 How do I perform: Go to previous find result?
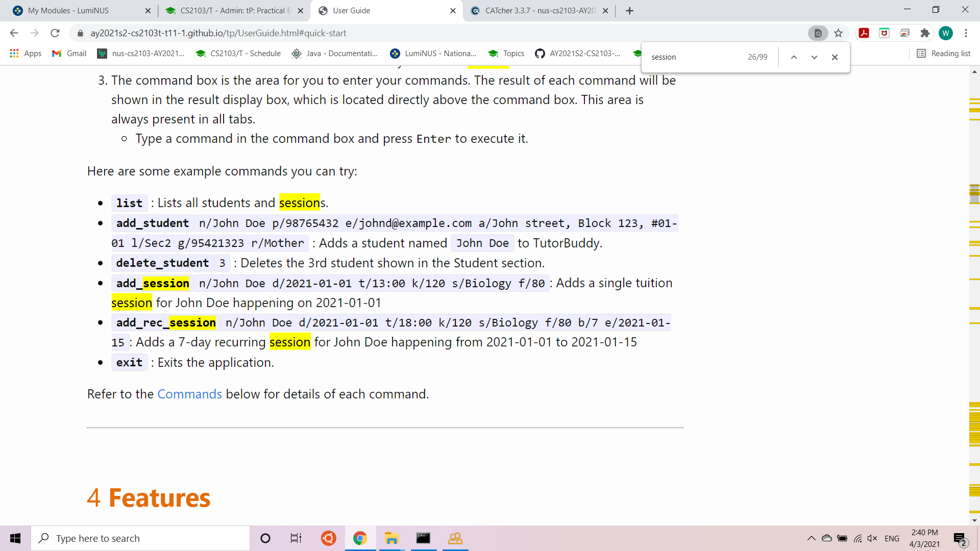[x=794, y=57]
